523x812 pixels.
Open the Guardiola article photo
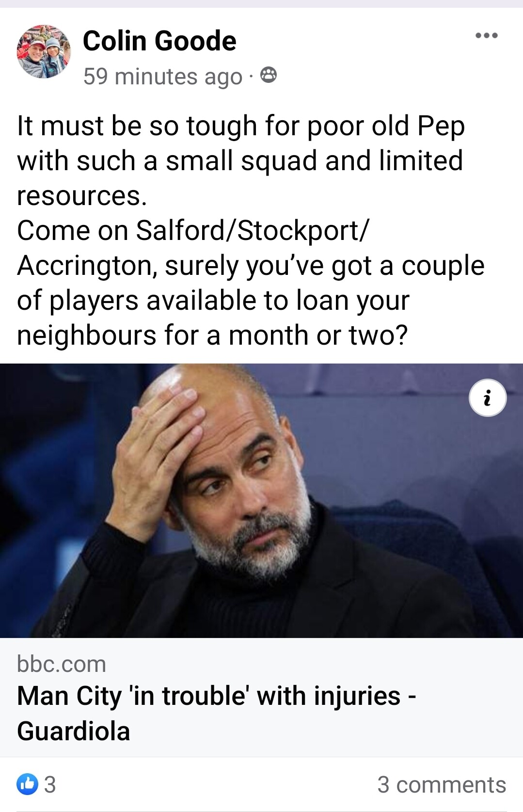(261, 500)
